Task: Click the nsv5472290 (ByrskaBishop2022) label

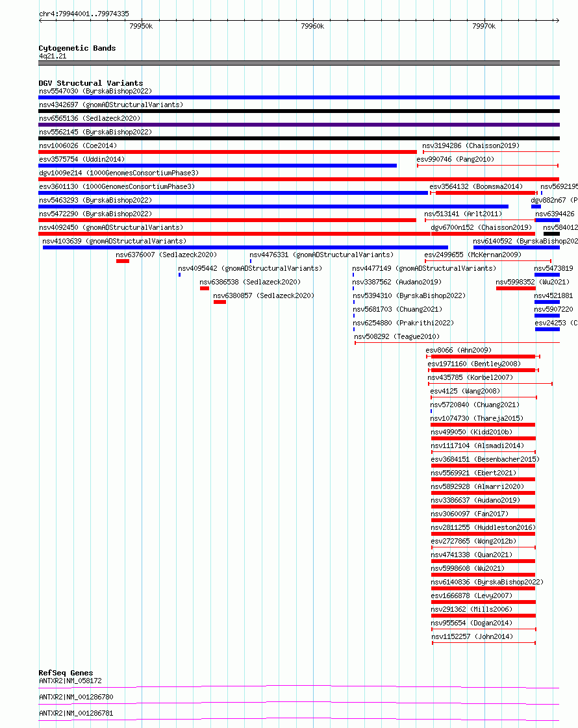Action: tap(95, 214)
